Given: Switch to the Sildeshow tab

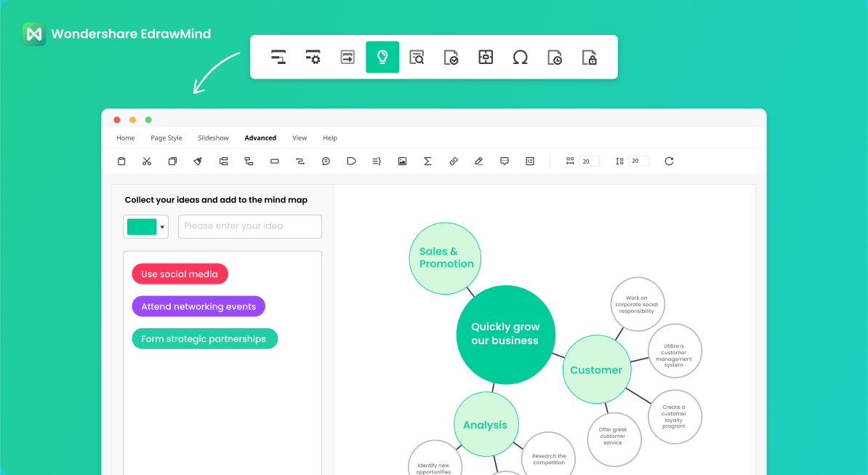Looking at the screenshot, I should [x=213, y=138].
